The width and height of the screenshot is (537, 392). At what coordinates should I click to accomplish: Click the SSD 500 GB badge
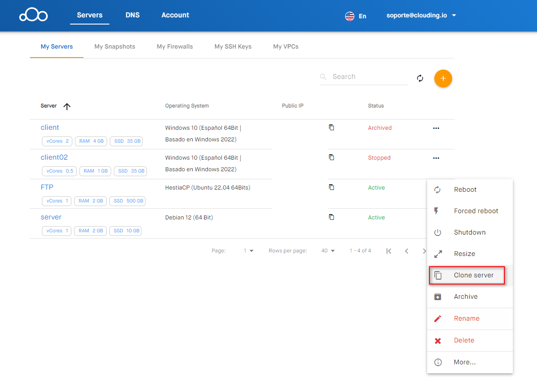point(128,201)
